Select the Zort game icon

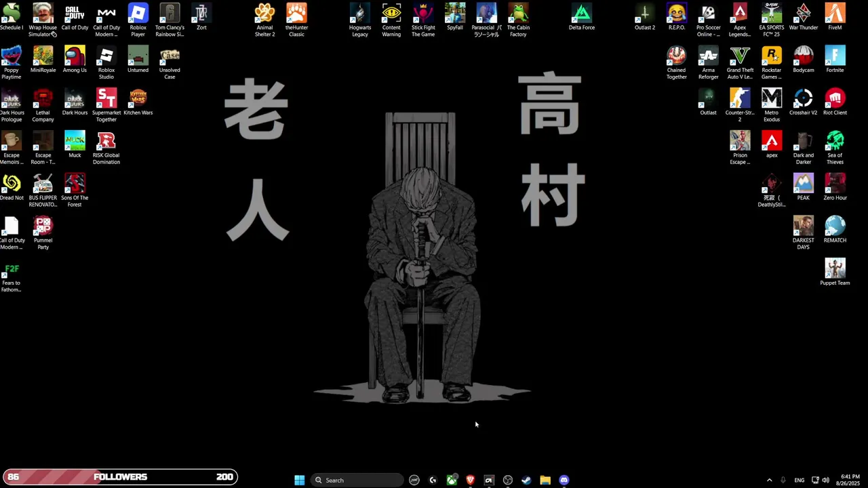click(201, 18)
